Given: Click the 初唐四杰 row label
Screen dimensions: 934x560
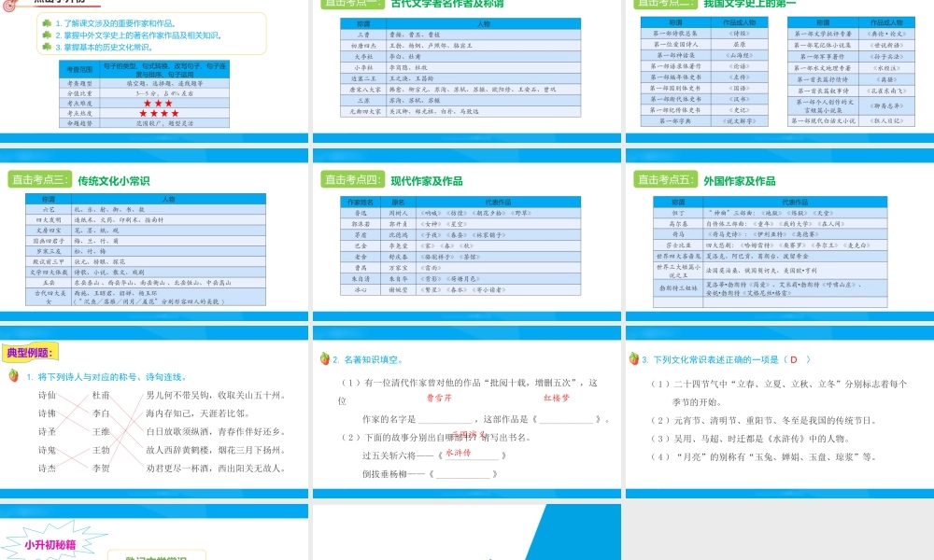Looking at the screenshot, I should (x=363, y=45).
